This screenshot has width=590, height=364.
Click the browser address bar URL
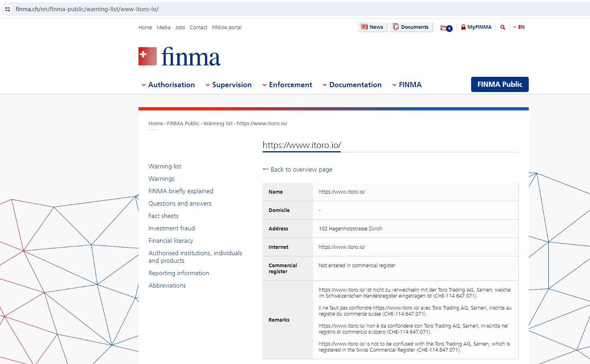(x=87, y=9)
